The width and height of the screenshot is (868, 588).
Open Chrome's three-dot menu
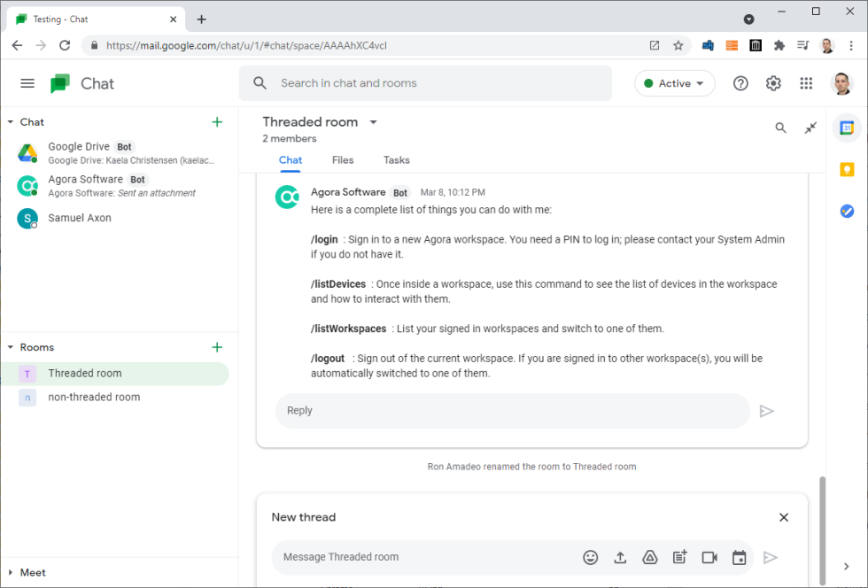(851, 45)
